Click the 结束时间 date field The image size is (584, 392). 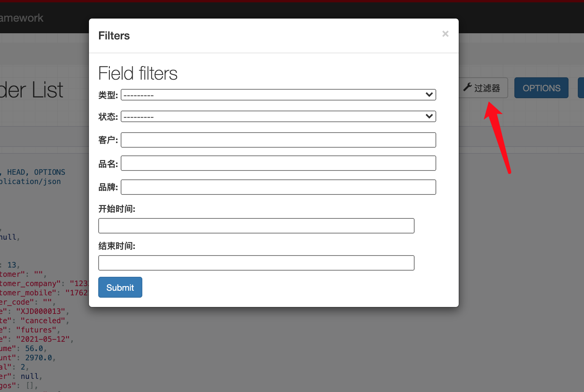(256, 263)
